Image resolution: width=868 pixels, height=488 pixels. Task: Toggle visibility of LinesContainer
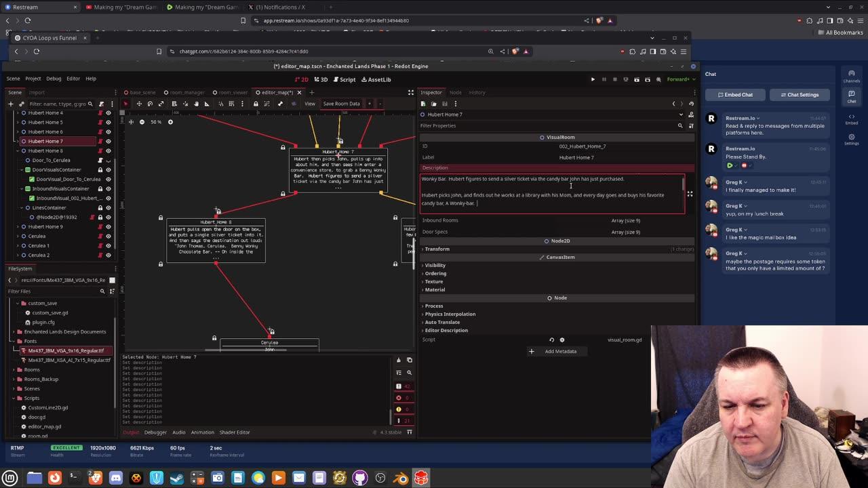point(108,207)
